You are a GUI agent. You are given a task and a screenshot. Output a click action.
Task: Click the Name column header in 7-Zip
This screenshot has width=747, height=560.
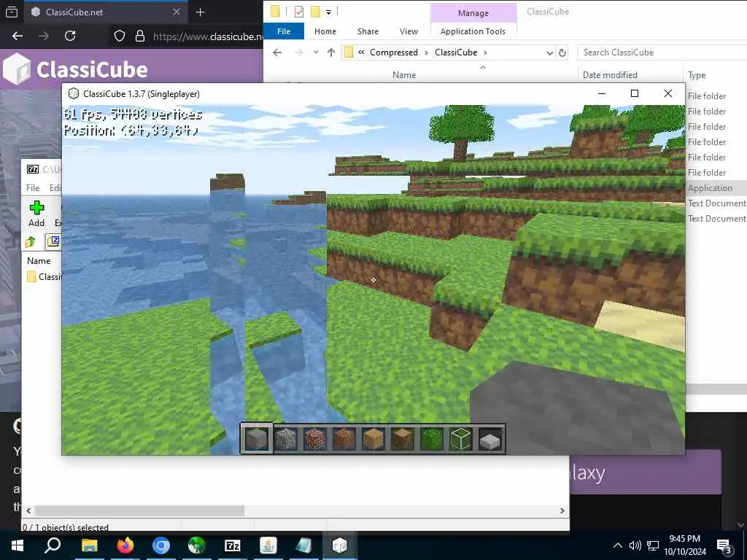coord(39,261)
